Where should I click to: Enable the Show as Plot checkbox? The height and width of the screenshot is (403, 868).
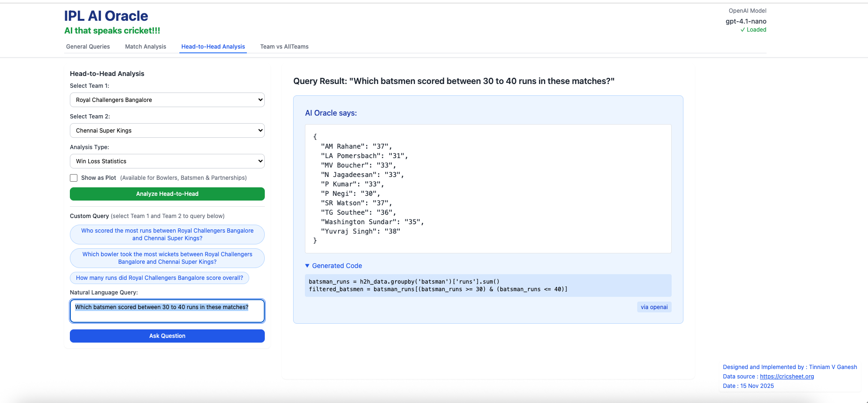click(74, 178)
